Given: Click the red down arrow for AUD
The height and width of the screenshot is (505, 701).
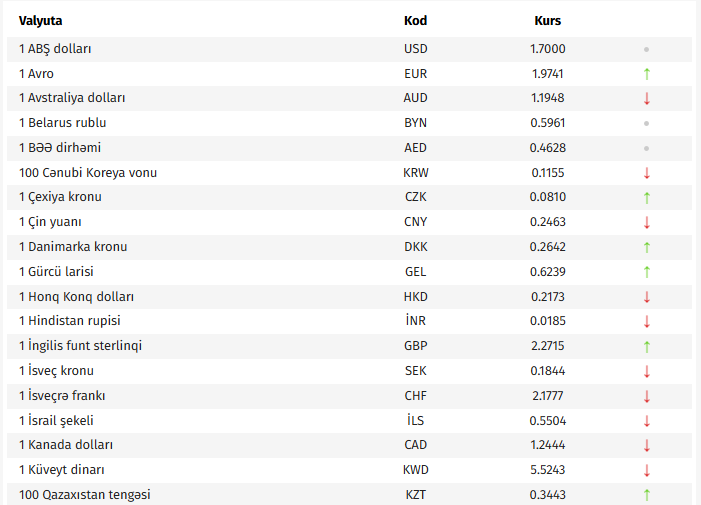Looking at the screenshot, I should pyautogui.click(x=647, y=98).
